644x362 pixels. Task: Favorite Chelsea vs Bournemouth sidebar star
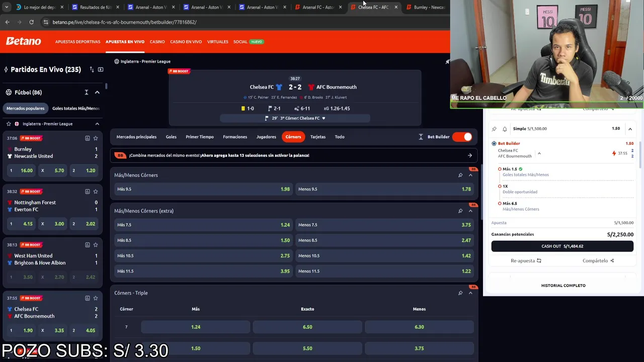(x=96, y=298)
